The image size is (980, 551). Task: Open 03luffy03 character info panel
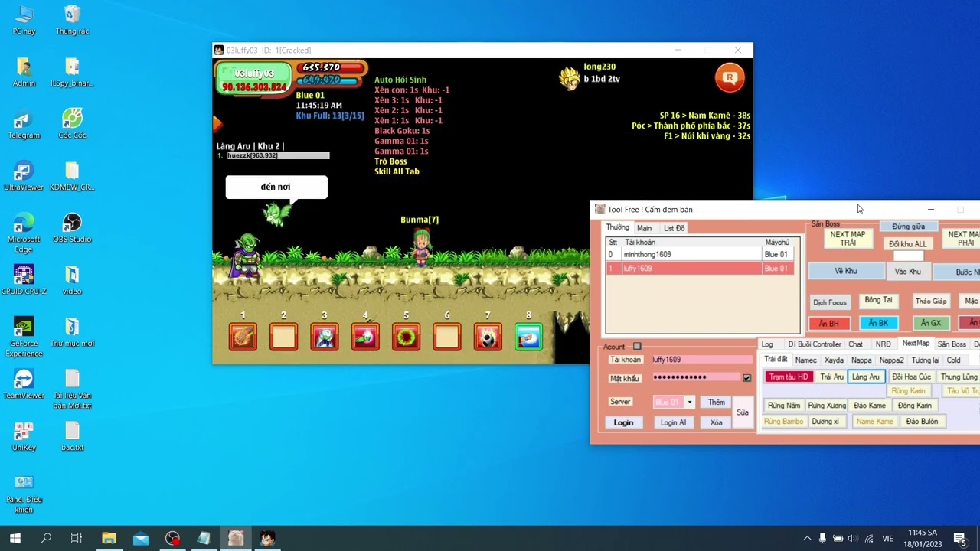click(255, 79)
